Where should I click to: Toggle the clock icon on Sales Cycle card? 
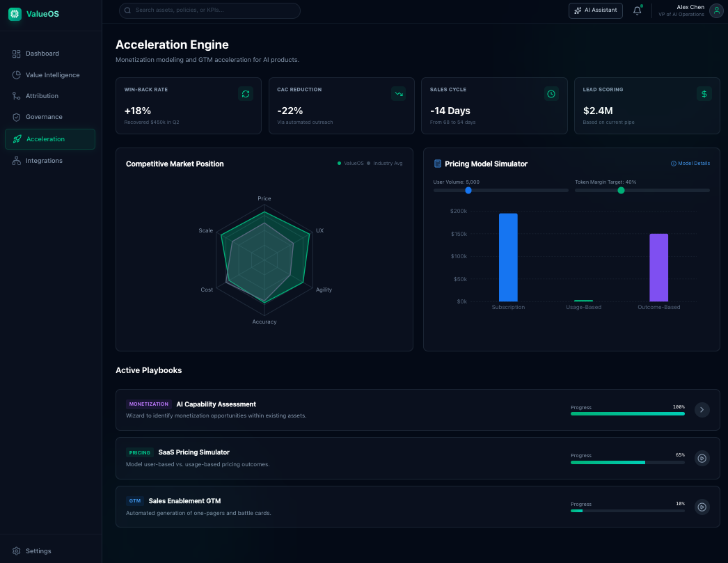(x=551, y=93)
